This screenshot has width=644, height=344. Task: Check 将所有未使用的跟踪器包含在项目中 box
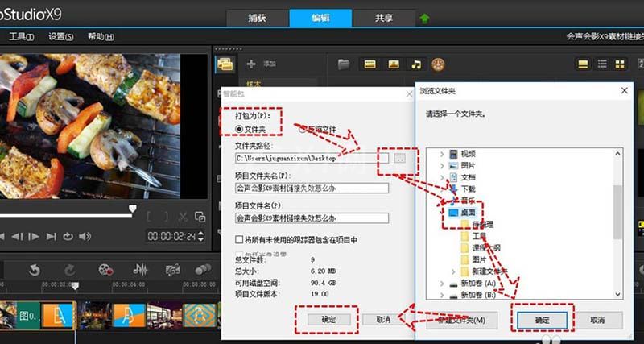[x=239, y=239]
